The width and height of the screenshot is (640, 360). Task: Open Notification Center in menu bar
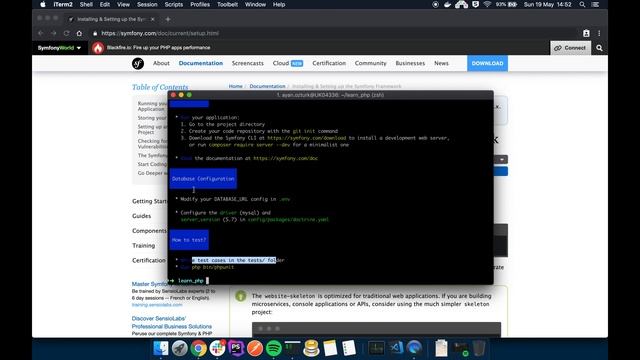pyautogui.click(x=596, y=4)
